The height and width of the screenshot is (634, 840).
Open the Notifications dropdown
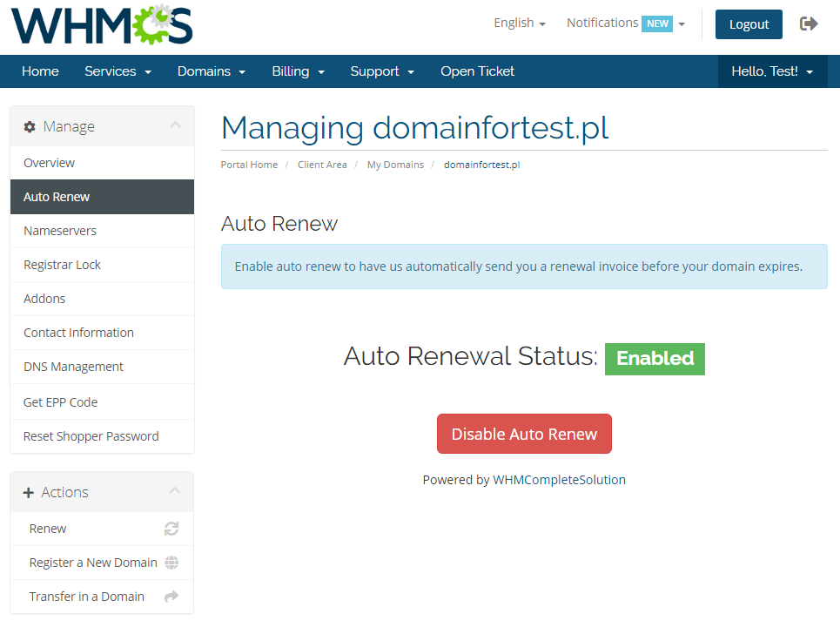[626, 23]
